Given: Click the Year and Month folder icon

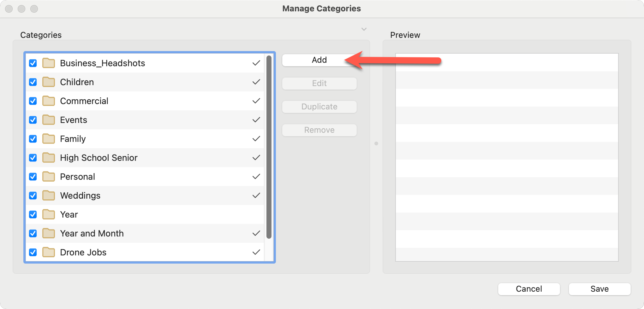Looking at the screenshot, I should point(49,233).
